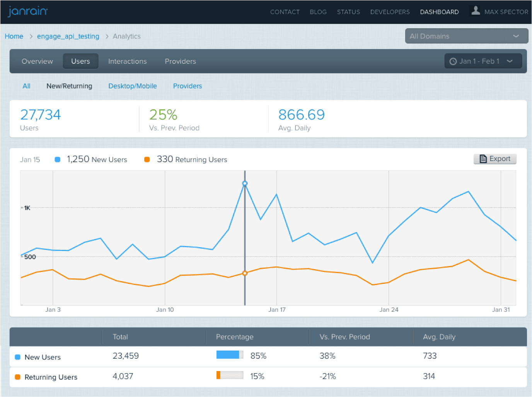This screenshot has height=397, width=532.
Task: Expand the Jan 1 - Feb 1 date picker
Action: click(x=483, y=61)
